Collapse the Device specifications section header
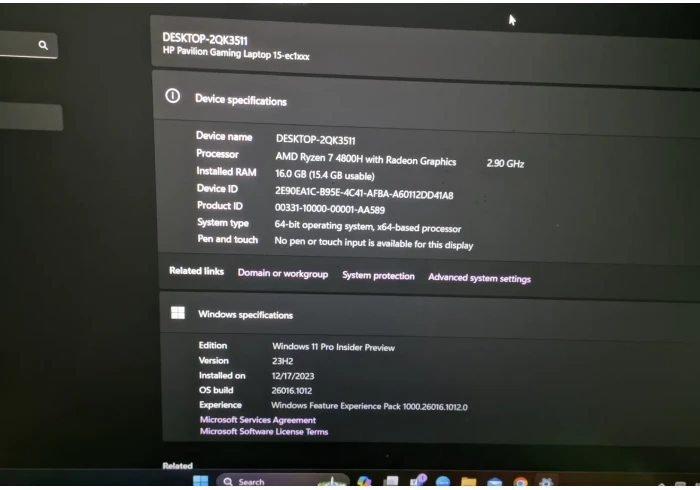 coord(420,98)
